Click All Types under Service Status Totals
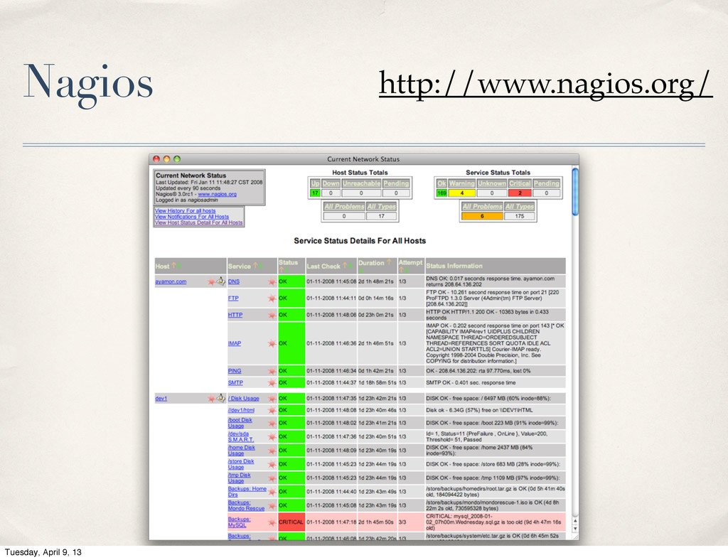The width and height of the screenshot is (728, 560). (x=520, y=207)
